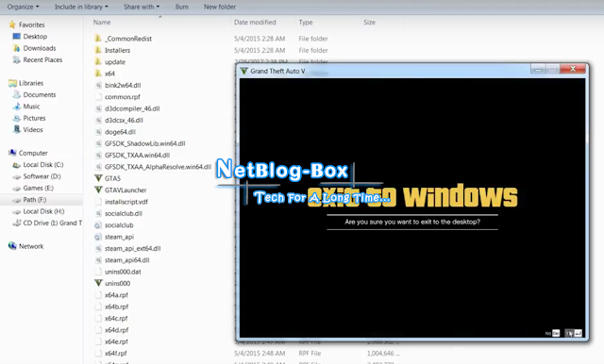
Task: Select the x64 folder icon
Action: [x=98, y=74]
